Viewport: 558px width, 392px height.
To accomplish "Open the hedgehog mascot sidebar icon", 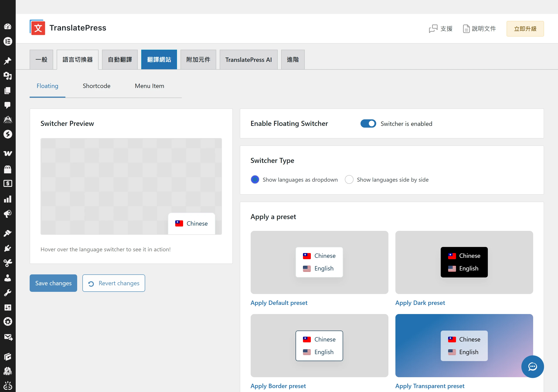I will pyautogui.click(x=8, y=371).
